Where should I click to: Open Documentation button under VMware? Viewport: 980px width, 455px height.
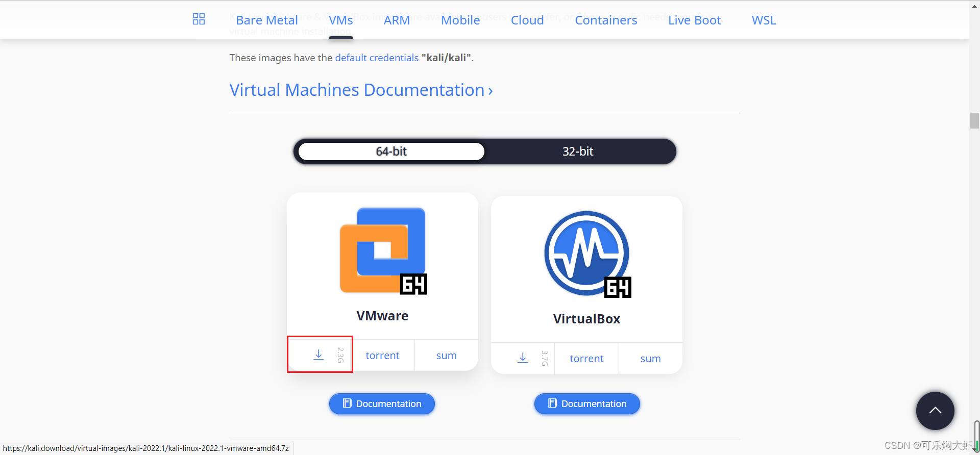[x=382, y=403]
